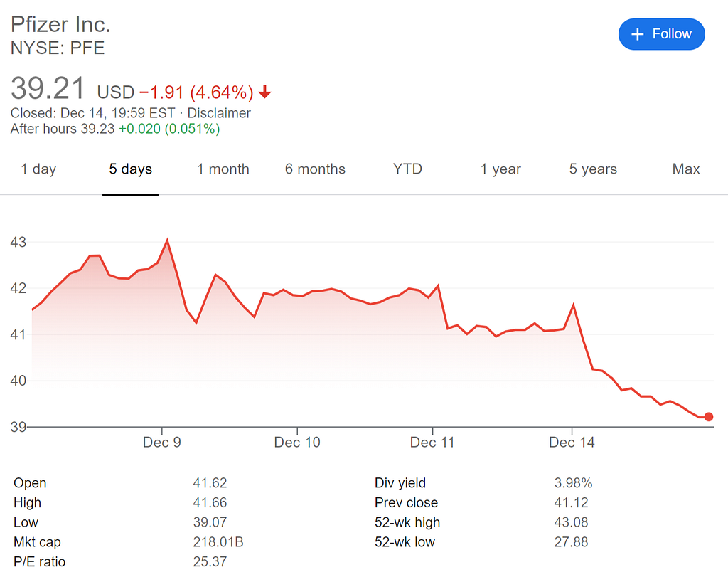The height and width of the screenshot is (582, 728).
Task: Show the 1 month range
Action: coord(223,169)
